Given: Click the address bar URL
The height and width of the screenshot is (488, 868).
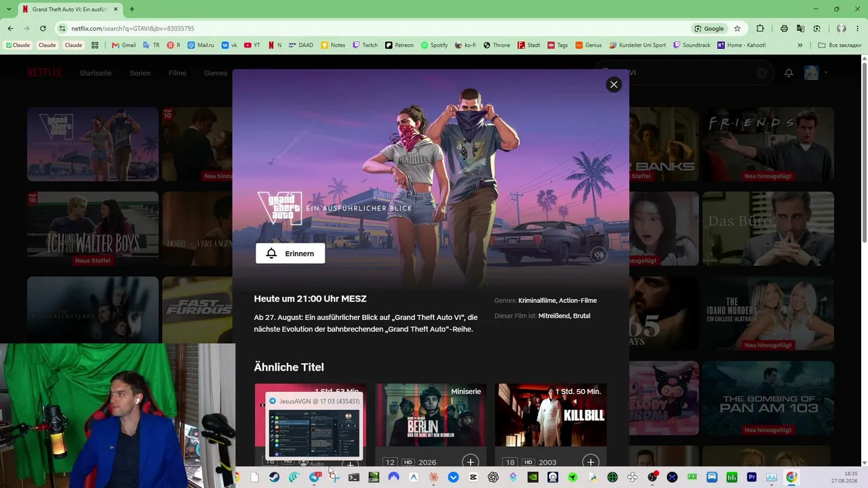Looking at the screenshot, I should click(133, 28).
